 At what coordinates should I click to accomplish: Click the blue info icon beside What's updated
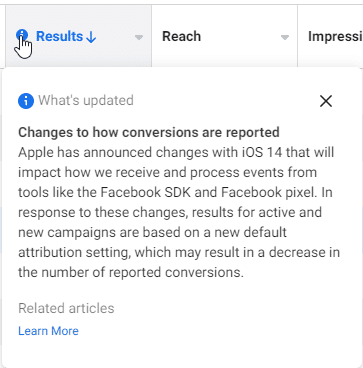coord(26,101)
